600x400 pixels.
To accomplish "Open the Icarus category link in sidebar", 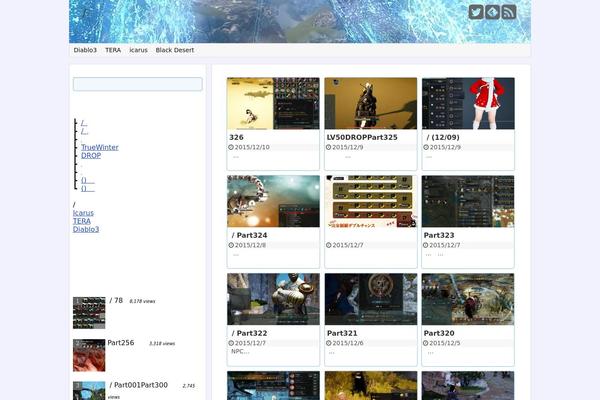I will tap(83, 213).
